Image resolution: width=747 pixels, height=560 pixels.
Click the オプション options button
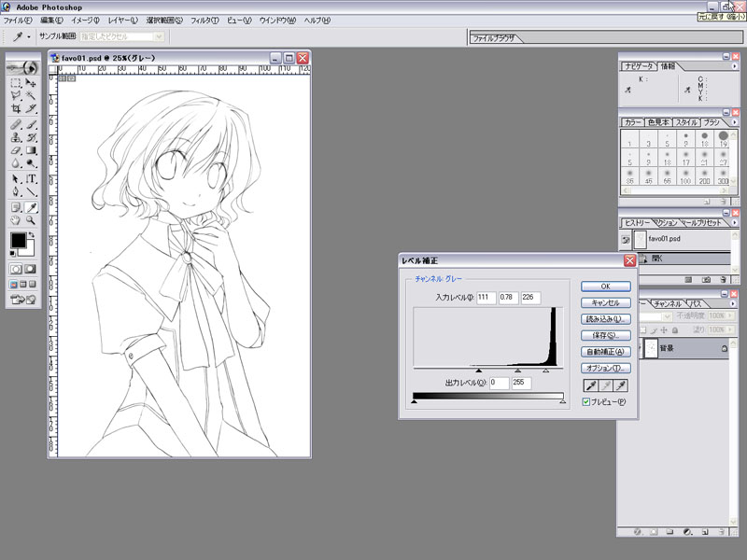coord(605,368)
